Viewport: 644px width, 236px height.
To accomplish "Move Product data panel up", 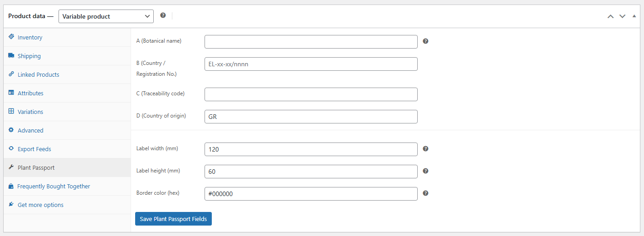I will pyautogui.click(x=610, y=16).
